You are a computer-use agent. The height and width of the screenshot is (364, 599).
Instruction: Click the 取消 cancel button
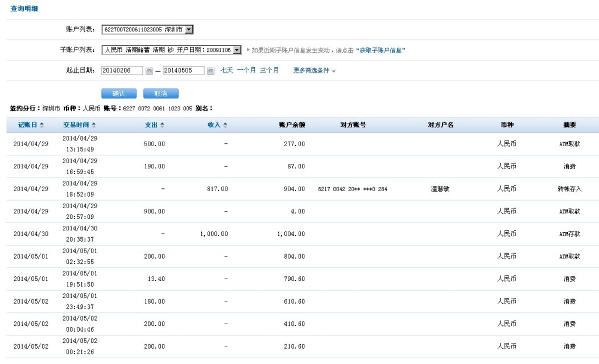(161, 93)
